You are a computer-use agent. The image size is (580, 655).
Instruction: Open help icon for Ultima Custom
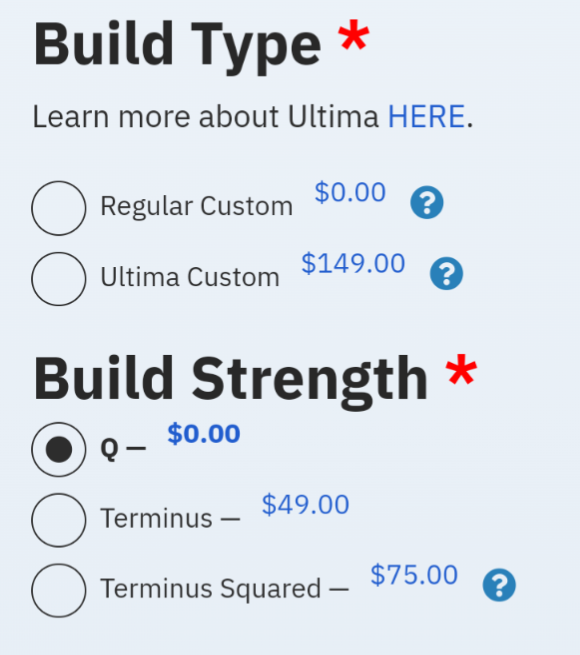point(446,274)
